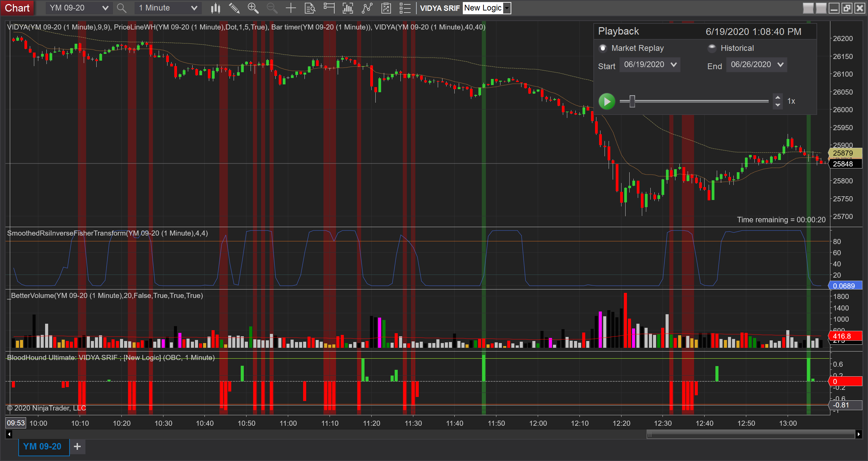
Task: Open the chart style bars icon
Action: click(215, 8)
